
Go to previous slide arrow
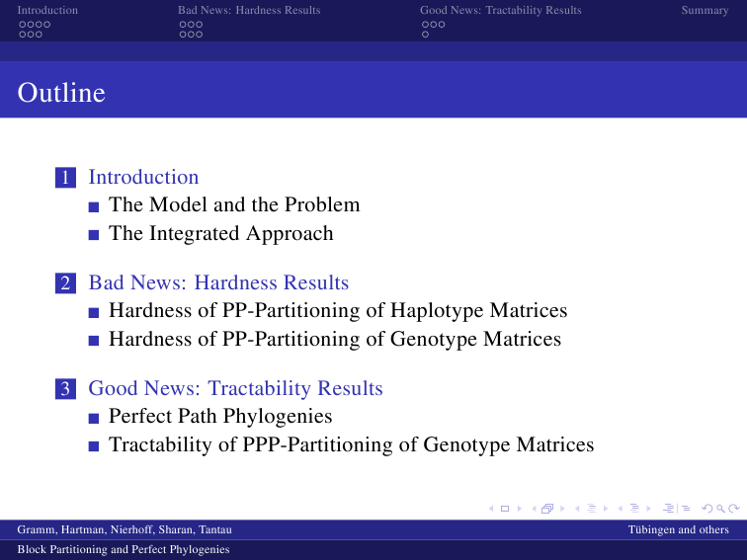tap(491, 509)
